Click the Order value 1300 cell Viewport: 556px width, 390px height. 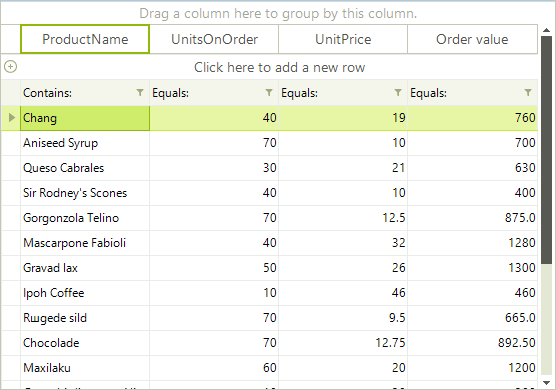(473, 268)
